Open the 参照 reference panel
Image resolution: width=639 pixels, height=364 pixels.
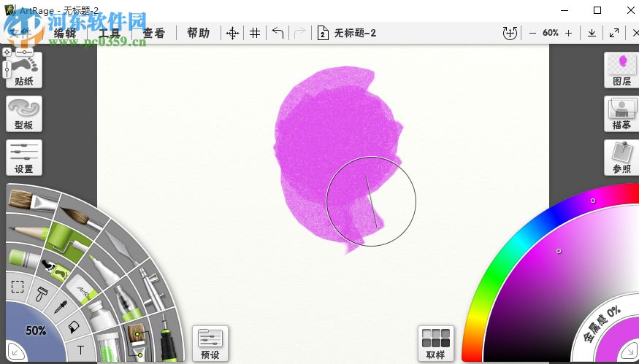coord(621,158)
